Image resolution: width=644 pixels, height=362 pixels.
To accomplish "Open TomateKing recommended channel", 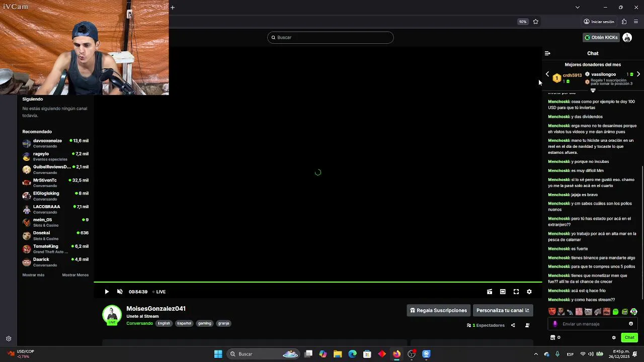I will click(55, 249).
